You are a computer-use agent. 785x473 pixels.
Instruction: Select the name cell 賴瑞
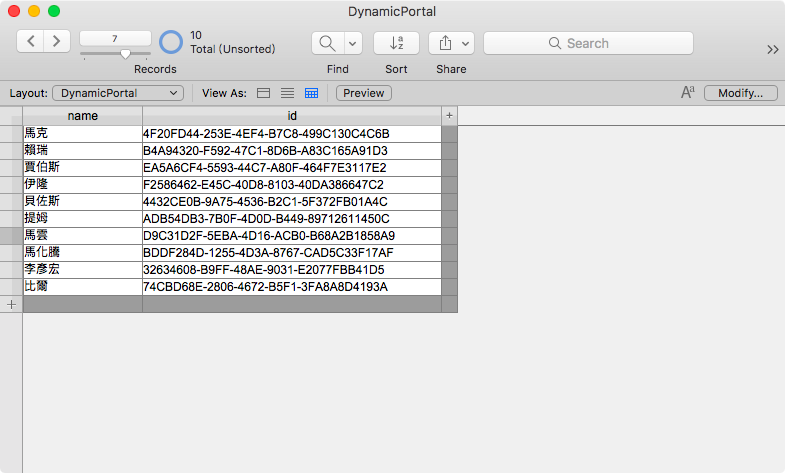(x=83, y=151)
